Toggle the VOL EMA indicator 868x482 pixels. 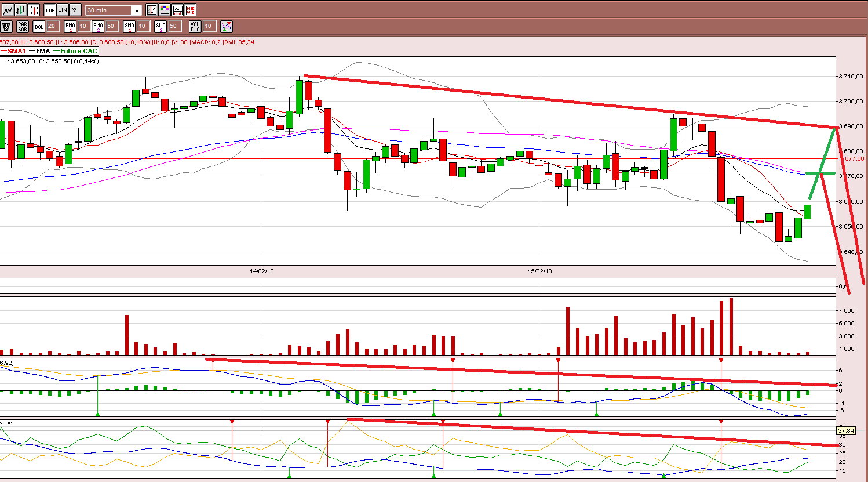(195, 26)
